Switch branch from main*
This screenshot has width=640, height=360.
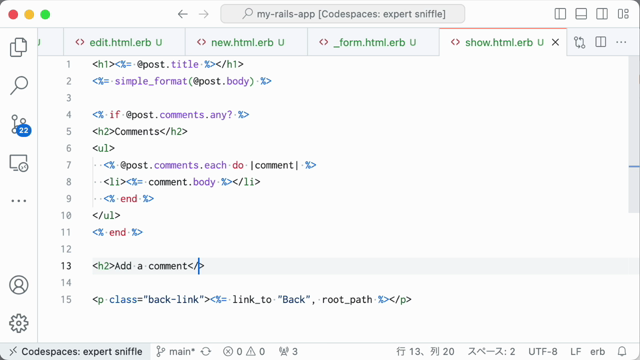click(176, 351)
